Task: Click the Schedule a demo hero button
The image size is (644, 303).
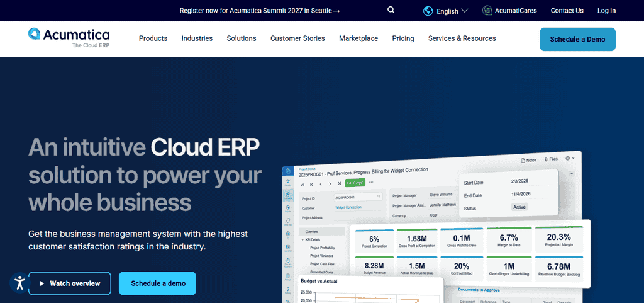Action: (x=158, y=283)
